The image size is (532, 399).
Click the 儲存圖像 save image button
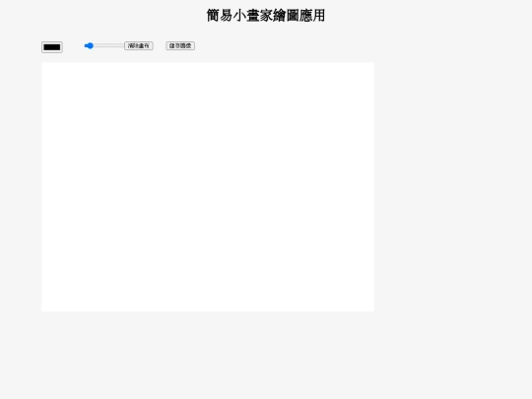(180, 45)
